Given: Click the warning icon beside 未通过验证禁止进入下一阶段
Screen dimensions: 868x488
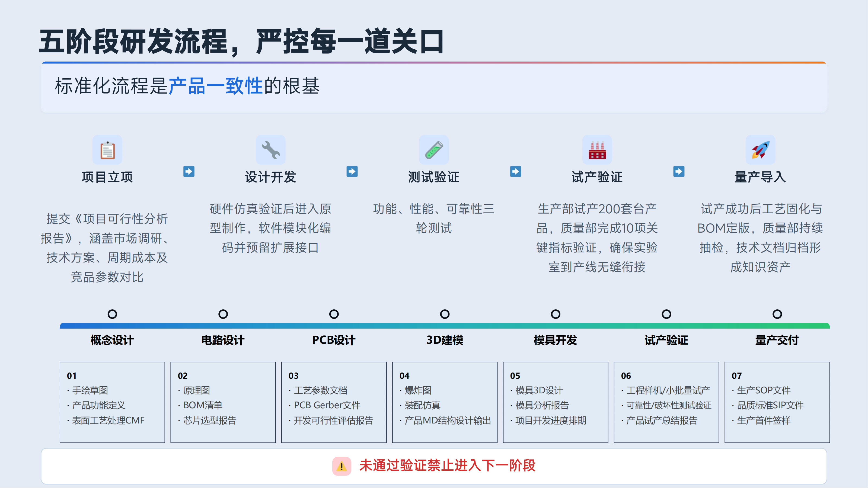Looking at the screenshot, I should [x=341, y=466].
